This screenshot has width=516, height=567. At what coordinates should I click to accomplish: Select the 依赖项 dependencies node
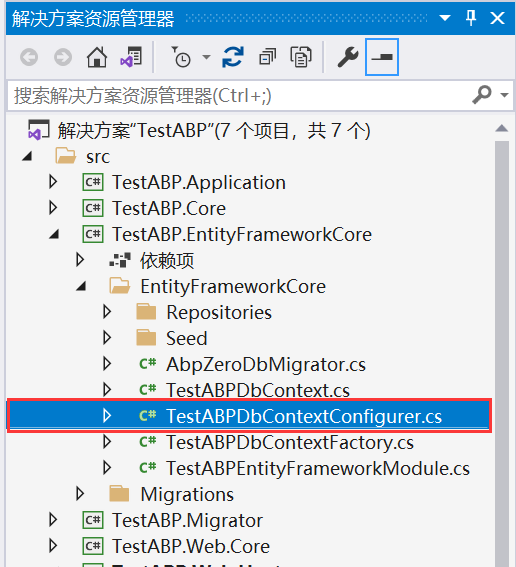167,261
